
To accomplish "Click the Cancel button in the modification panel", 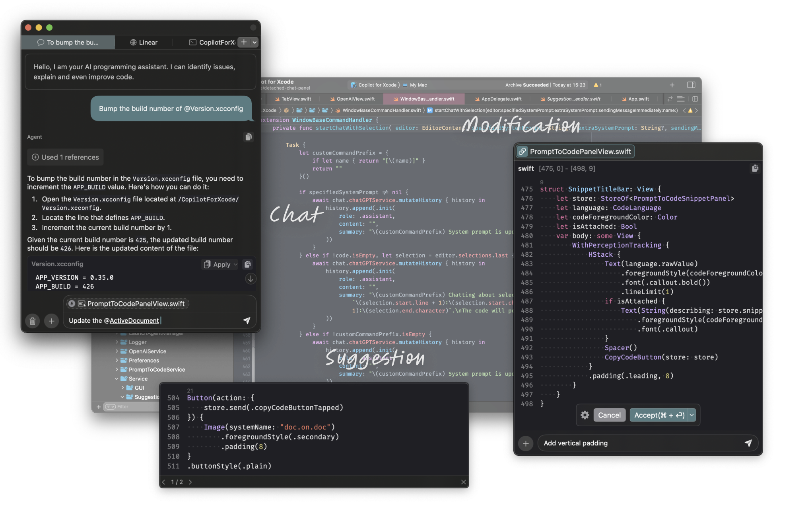I will pos(609,415).
